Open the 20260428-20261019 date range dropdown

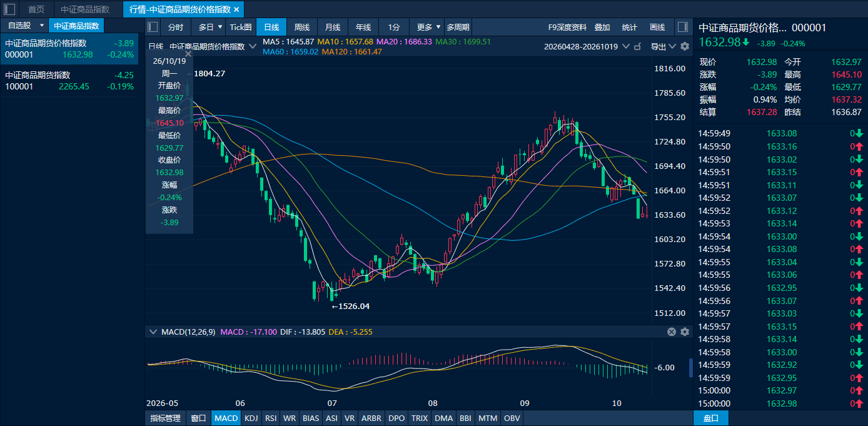pyautogui.click(x=626, y=46)
